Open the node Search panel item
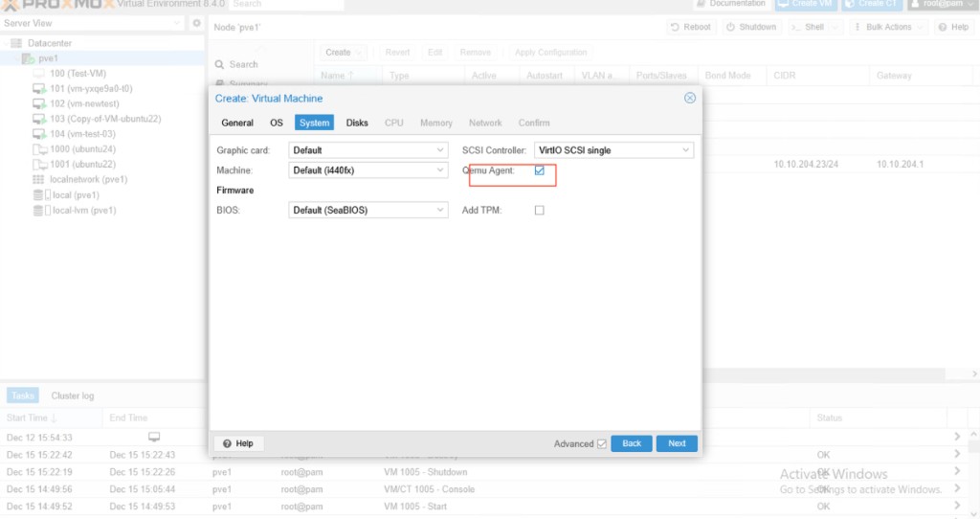980x519 pixels. coord(243,64)
